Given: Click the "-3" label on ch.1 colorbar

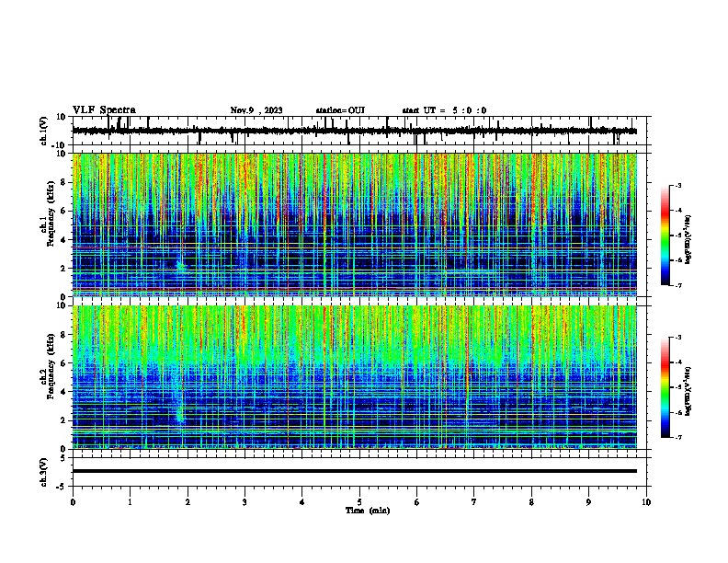Looking at the screenshot, I should pyautogui.click(x=677, y=186).
